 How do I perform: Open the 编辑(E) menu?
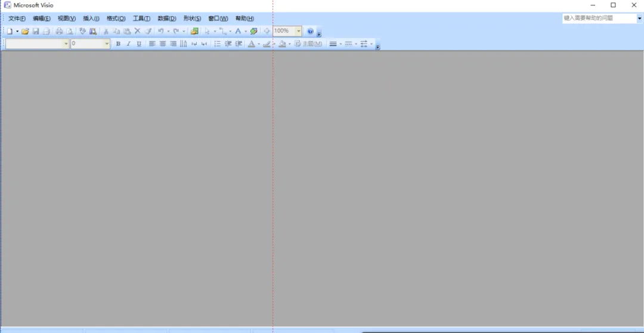pyautogui.click(x=42, y=18)
